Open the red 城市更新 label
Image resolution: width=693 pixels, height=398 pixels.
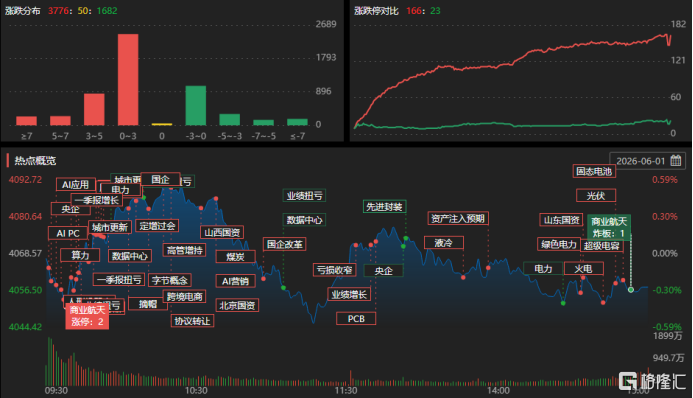110,227
